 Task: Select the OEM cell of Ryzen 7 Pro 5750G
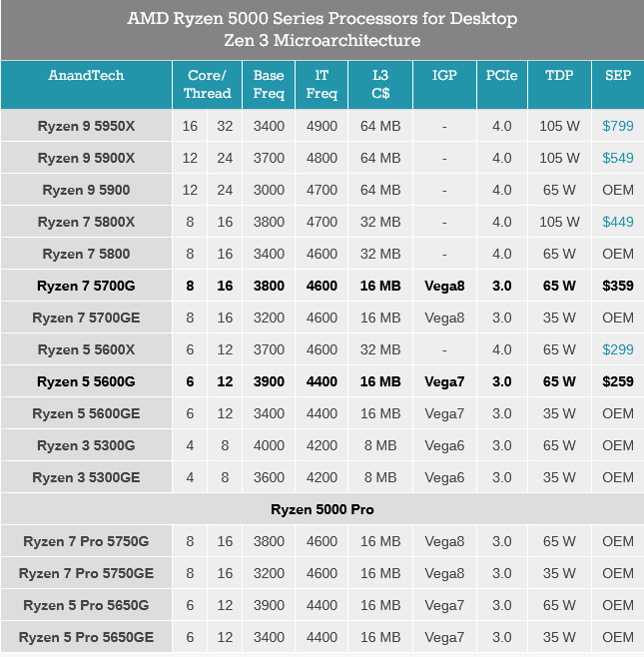click(618, 541)
